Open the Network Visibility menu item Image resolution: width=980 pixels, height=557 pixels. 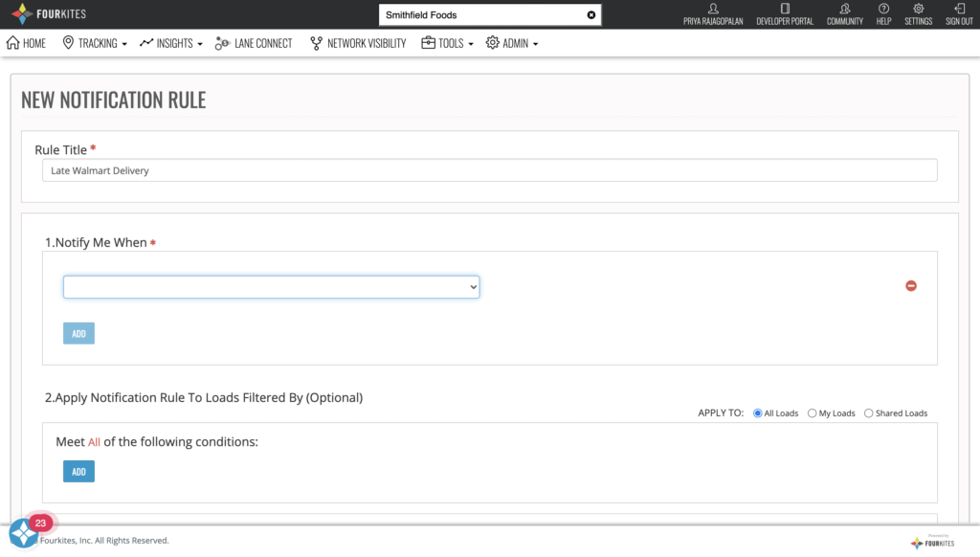(358, 43)
